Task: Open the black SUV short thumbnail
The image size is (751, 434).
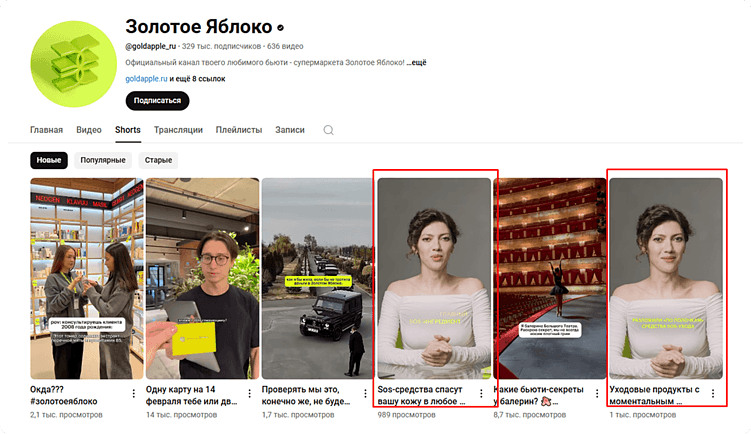Action: [x=317, y=279]
